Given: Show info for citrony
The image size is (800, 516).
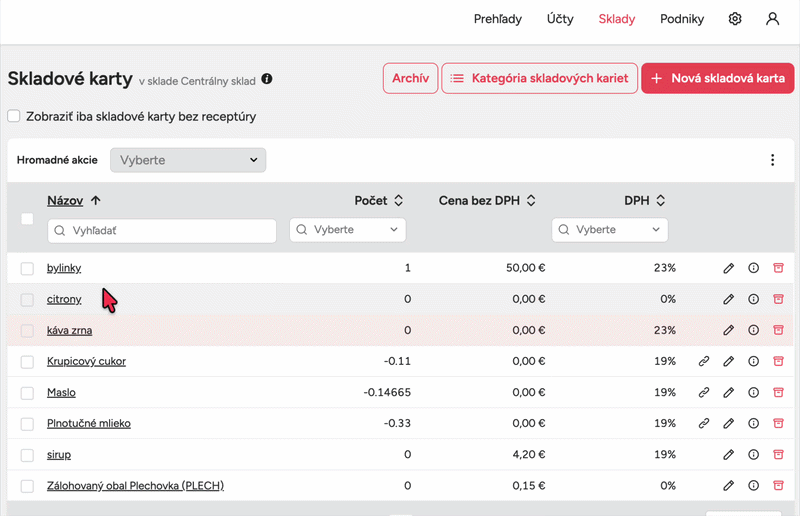Looking at the screenshot, I should point(754,299).
